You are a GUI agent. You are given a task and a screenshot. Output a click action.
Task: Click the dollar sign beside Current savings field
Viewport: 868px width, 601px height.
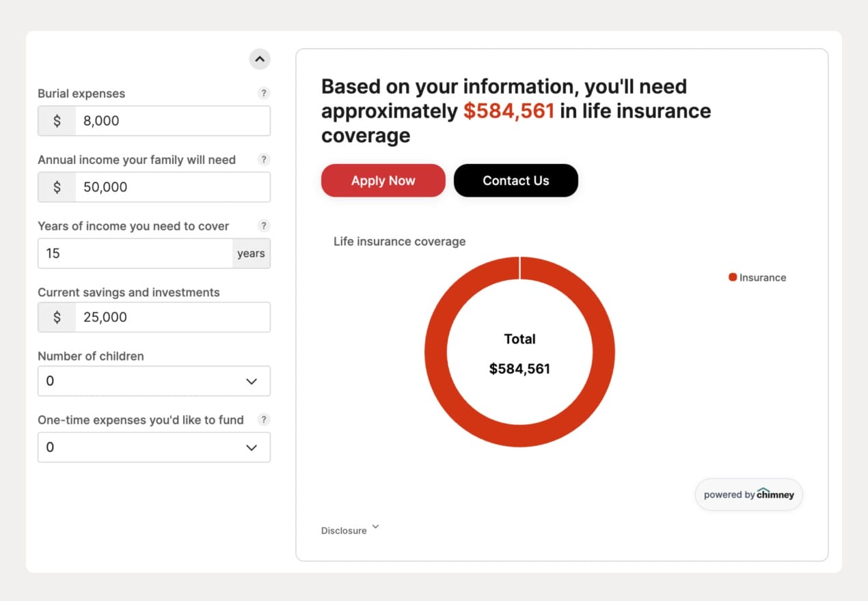(57, 317)
